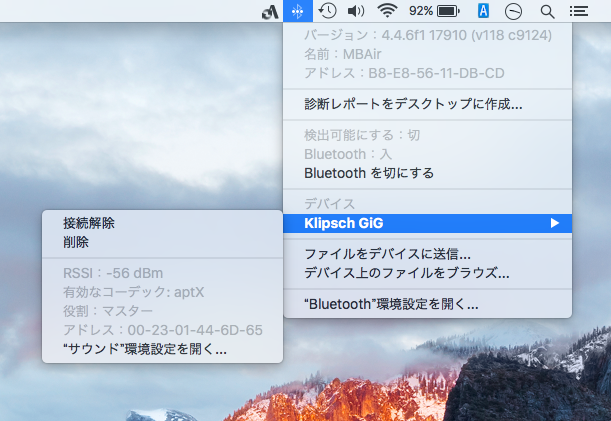Click the circular clock-style menu bar icon
Screen dimensions: 611x421
pyautogui.click(x=513, y=11)
